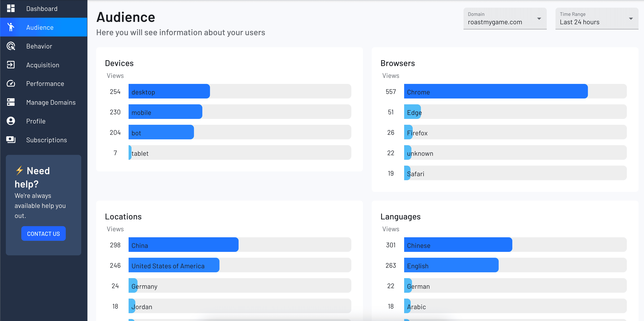Click the Behavior cursor icon

11,46
